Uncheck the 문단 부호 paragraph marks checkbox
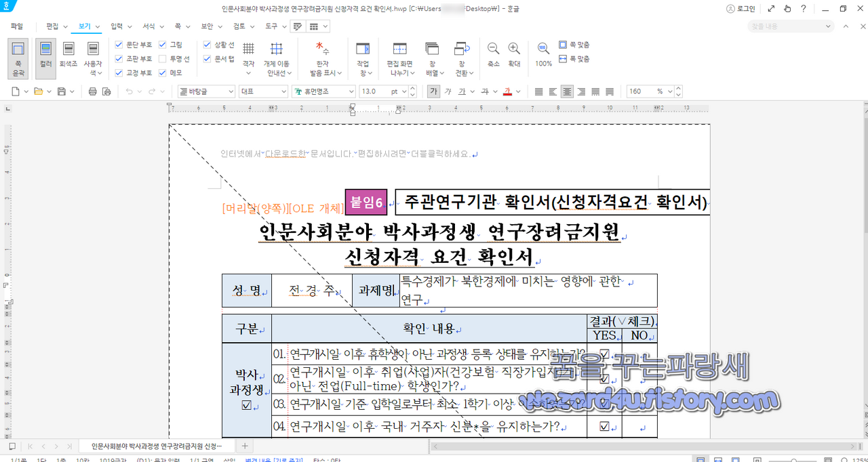Screen dimensions: 868x462 click(118, 45)
